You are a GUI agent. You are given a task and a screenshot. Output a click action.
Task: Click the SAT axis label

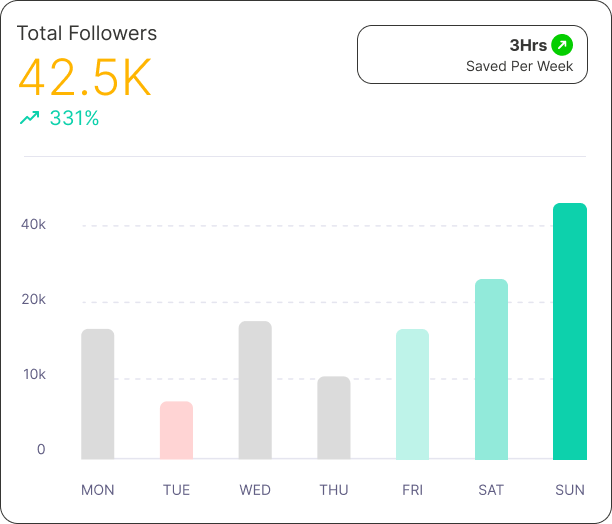coord(491,490)
